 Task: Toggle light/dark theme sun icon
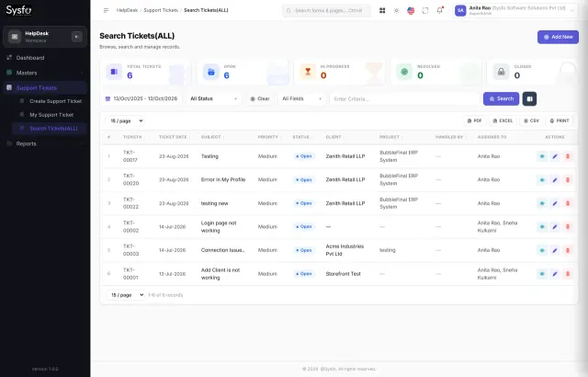(x=396, y=10)
